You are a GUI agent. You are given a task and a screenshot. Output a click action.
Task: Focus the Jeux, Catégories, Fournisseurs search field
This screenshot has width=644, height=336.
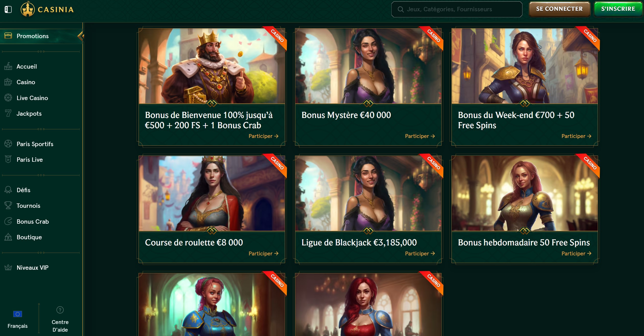457,9
